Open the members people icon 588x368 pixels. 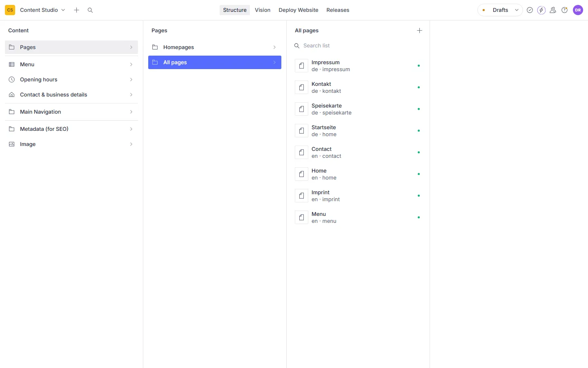[553, 10]
